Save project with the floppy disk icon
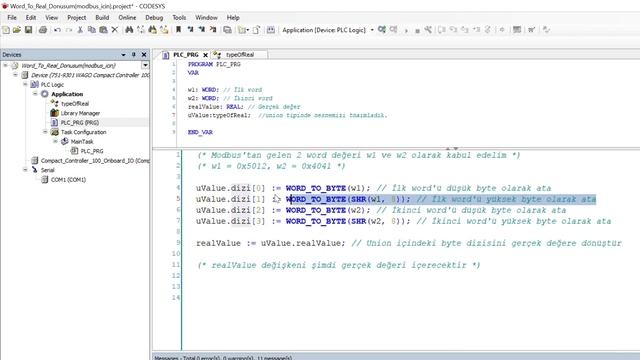The image size is (640, 360). coord(28,30)
